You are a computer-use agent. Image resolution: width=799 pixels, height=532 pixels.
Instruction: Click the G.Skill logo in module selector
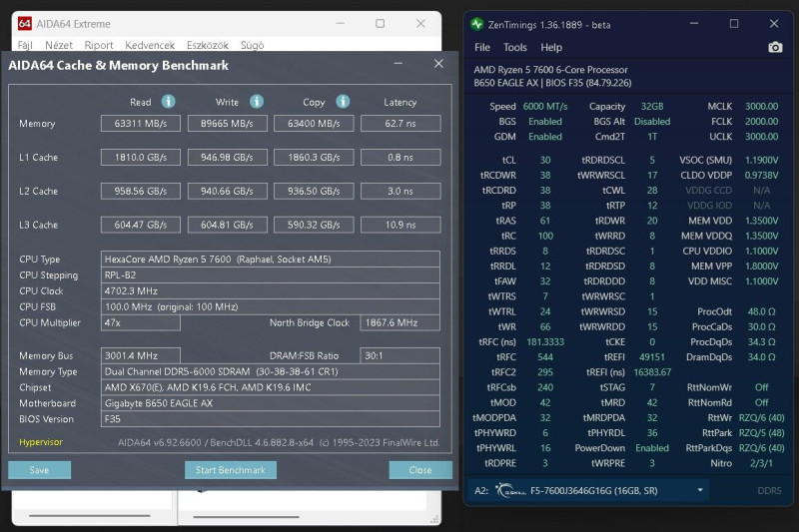tap(510, 491)
